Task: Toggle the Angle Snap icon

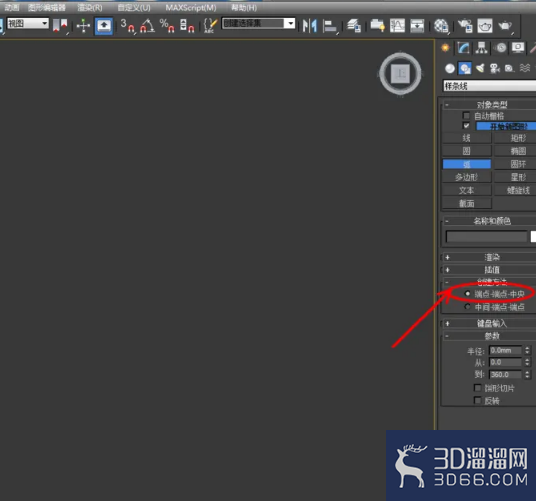Action: coord(147,26)
